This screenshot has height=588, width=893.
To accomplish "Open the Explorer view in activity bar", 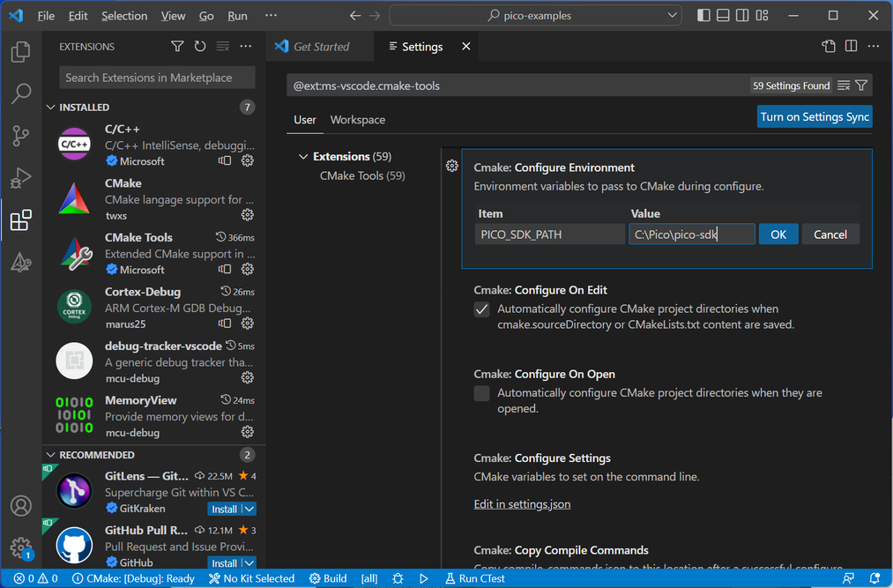I will click(x=21, y=52).
